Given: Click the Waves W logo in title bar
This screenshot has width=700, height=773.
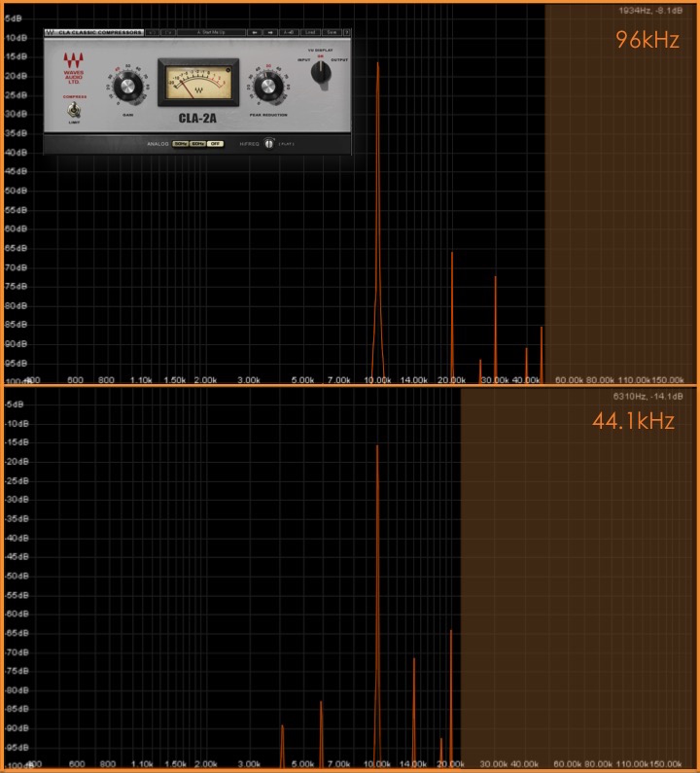Looking at the screenshot, I should pyautogui.click(x=50, y=32).
